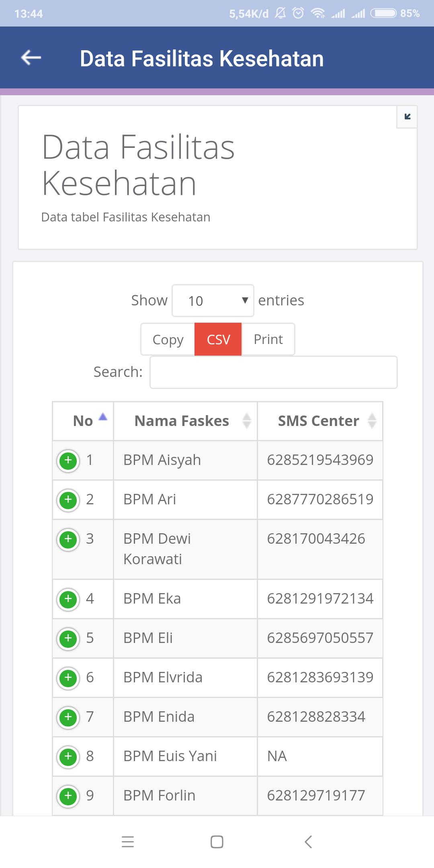This screenshot has width=434, height=868.
Task: Click green plus icon for BPM Eka
Action: [68, 599]
